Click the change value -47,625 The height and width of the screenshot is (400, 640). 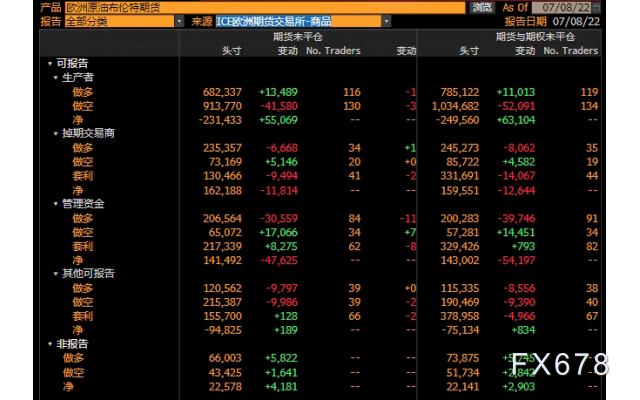[x=279, y=260]
